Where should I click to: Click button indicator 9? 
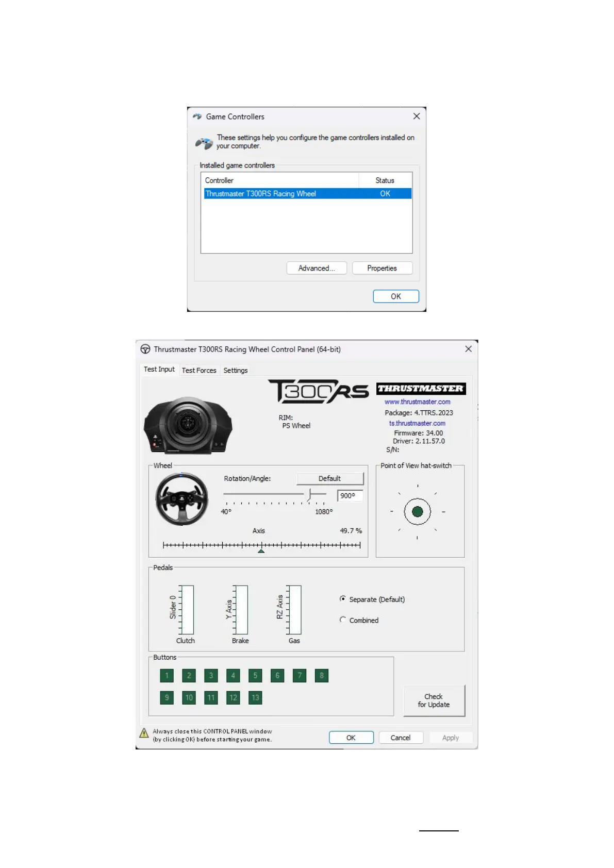(x=167, y=697)
